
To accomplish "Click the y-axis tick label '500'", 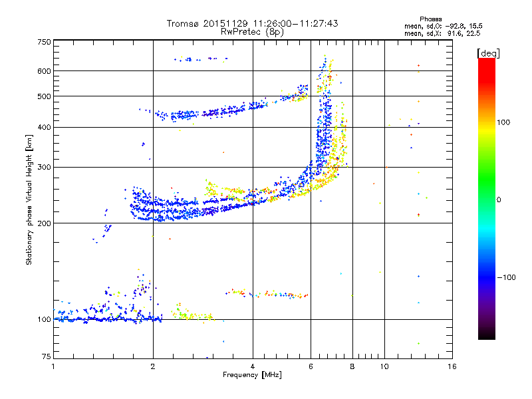I will point(45,96).
